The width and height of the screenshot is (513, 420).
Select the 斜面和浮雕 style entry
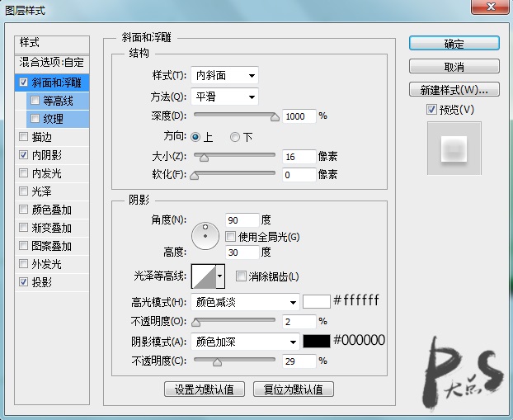[56, 83]
